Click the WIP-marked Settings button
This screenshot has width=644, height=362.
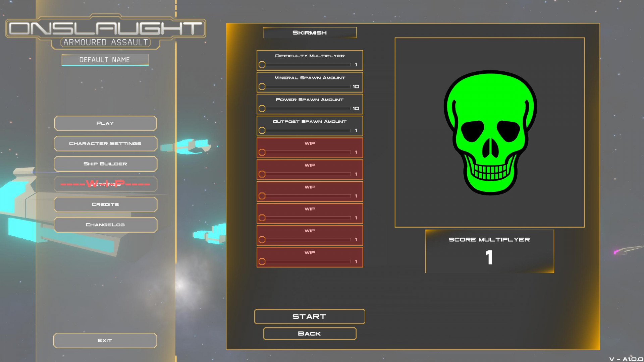point(105,184)
